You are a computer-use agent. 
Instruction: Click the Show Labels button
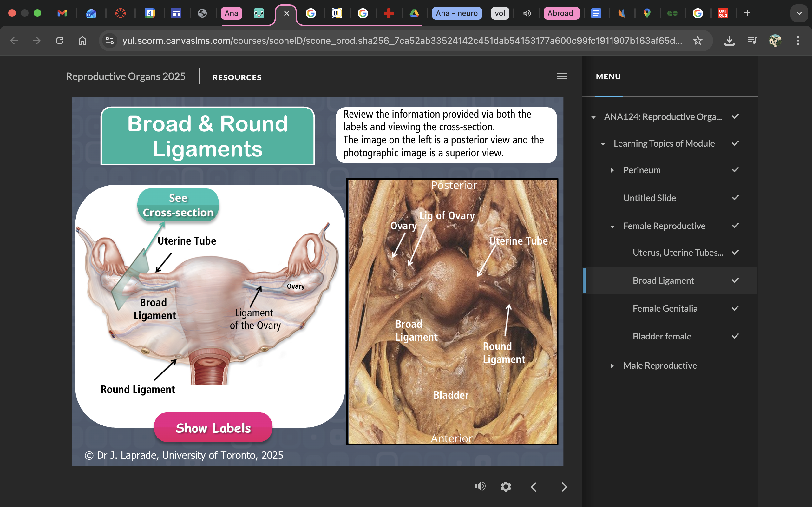pyautogui.click(x=213, y=427)
